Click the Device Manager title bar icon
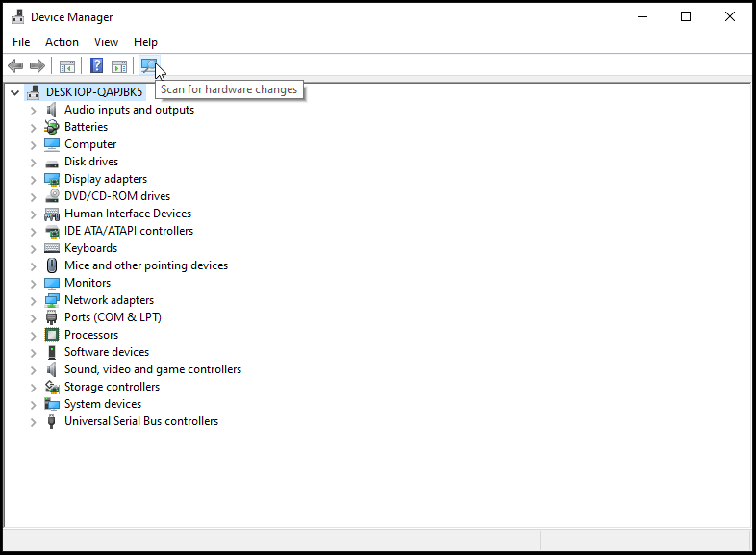The width and height of the screenshot is (756, 555). point(18,17)
